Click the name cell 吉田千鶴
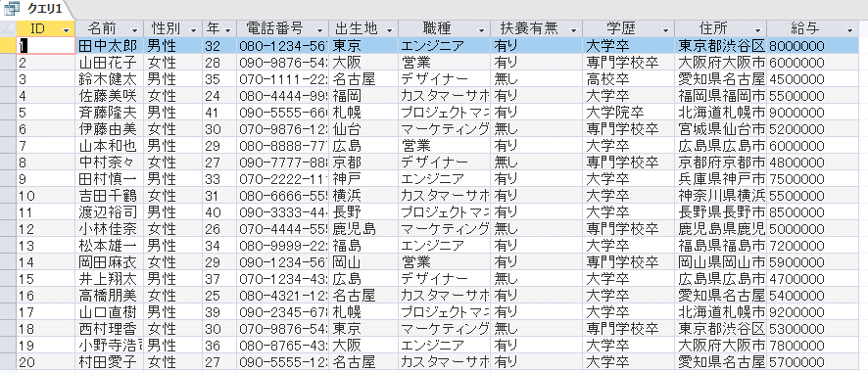This screenshot has height=373, width=868. (110, 196)
